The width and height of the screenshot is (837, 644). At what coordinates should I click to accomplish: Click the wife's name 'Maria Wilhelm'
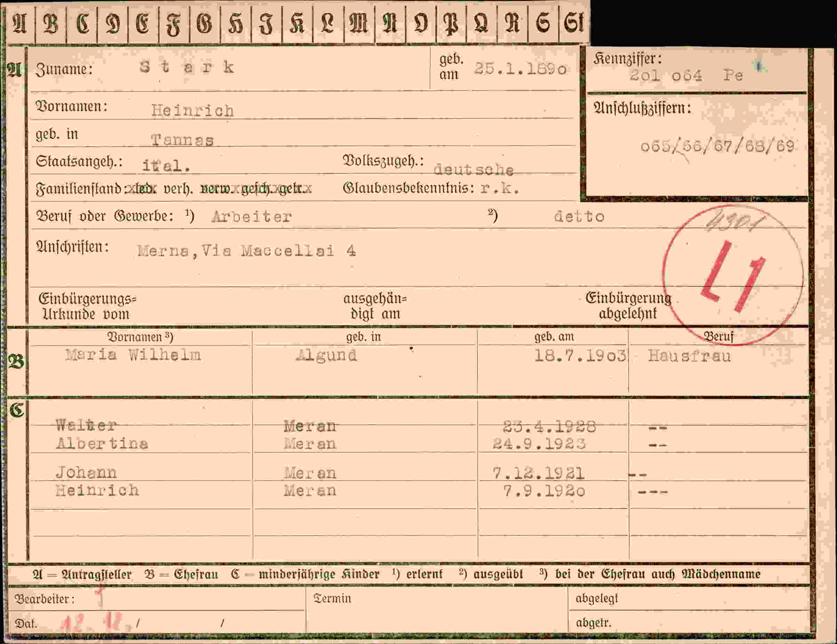[133, 355]
